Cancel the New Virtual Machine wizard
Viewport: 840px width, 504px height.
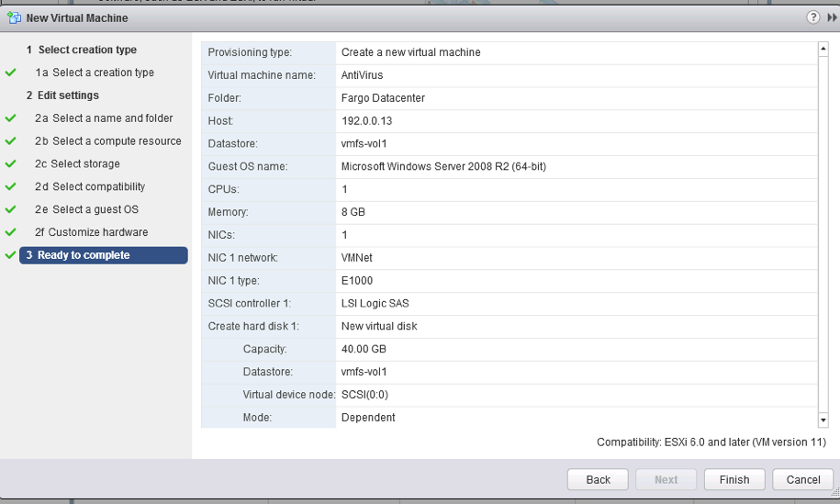[803, 479]
